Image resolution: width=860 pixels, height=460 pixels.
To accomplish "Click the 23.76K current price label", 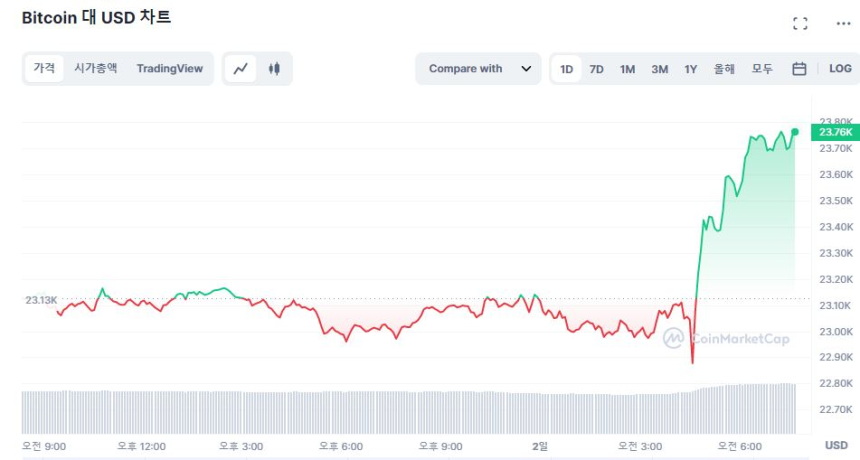I will [x=835, y=132].
